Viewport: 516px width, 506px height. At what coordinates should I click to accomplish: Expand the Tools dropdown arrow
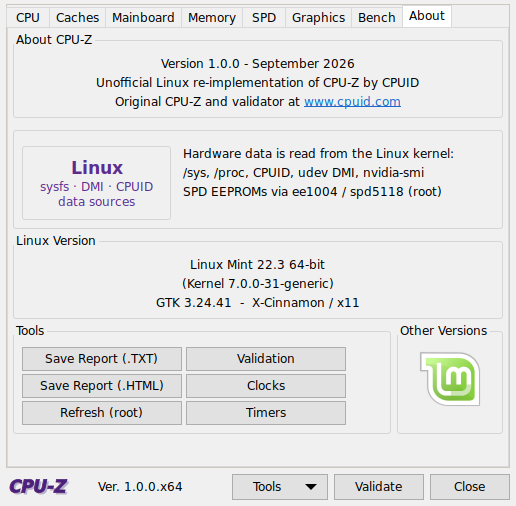311,487
